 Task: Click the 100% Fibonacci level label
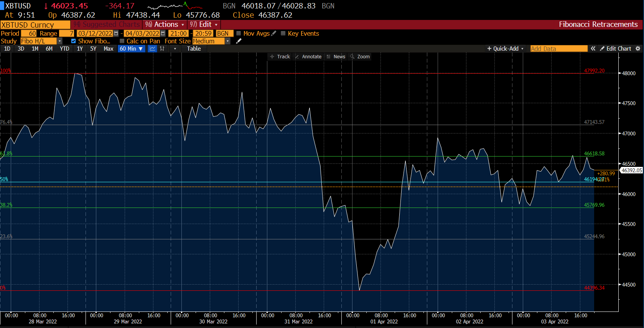coord(6,71)
